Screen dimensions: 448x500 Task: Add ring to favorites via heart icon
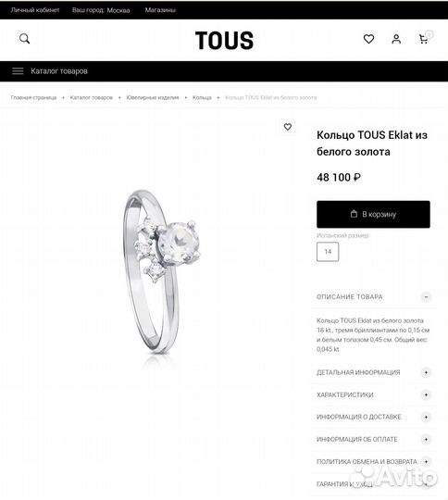(288, 127)
